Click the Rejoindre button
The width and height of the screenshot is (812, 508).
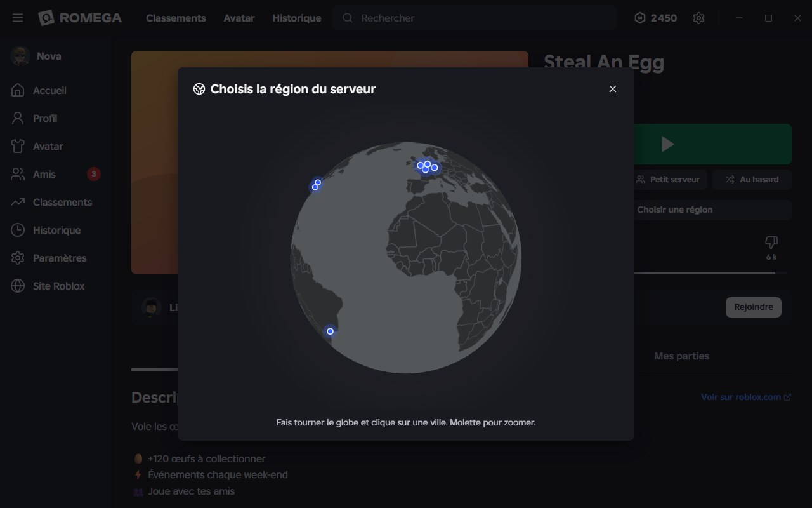coord(754,307)
